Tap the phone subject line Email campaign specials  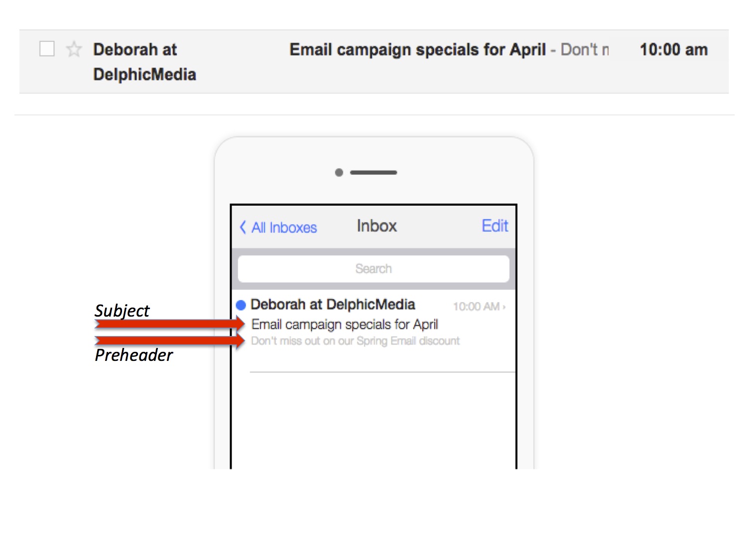(x=345, y=325)
